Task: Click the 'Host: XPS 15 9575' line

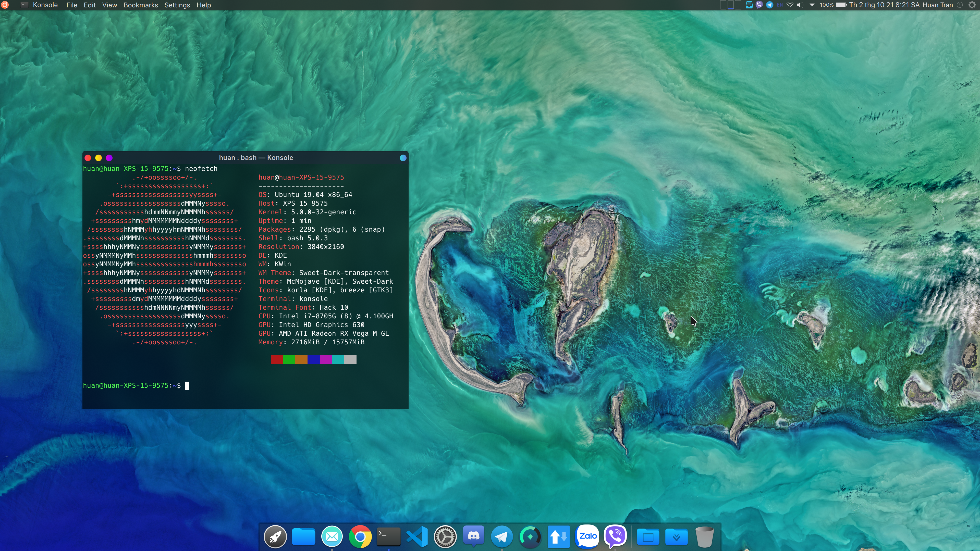Action: (293, 204)
